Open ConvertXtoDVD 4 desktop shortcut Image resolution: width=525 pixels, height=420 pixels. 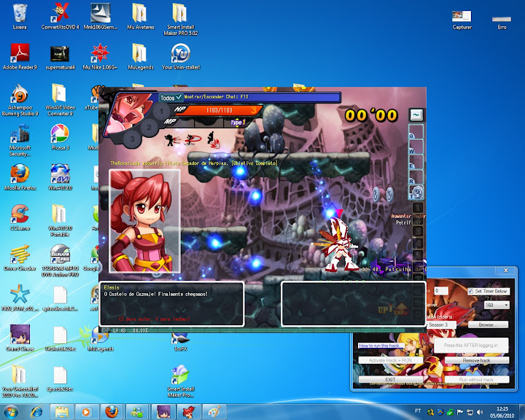coord(61,17)
